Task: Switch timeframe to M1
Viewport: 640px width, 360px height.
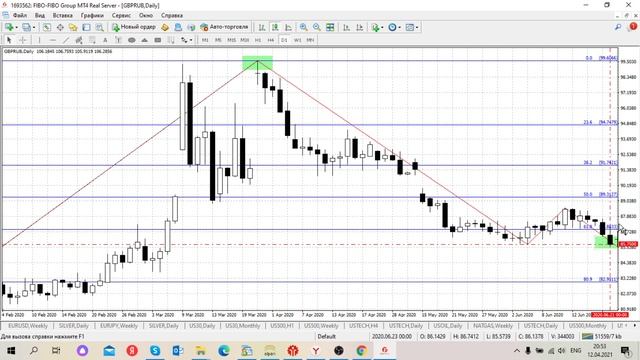Action: click(x=205, y=40)
